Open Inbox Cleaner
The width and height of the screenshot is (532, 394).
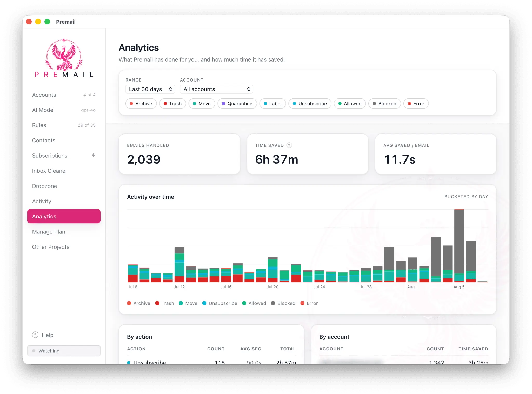click(64, 171)
